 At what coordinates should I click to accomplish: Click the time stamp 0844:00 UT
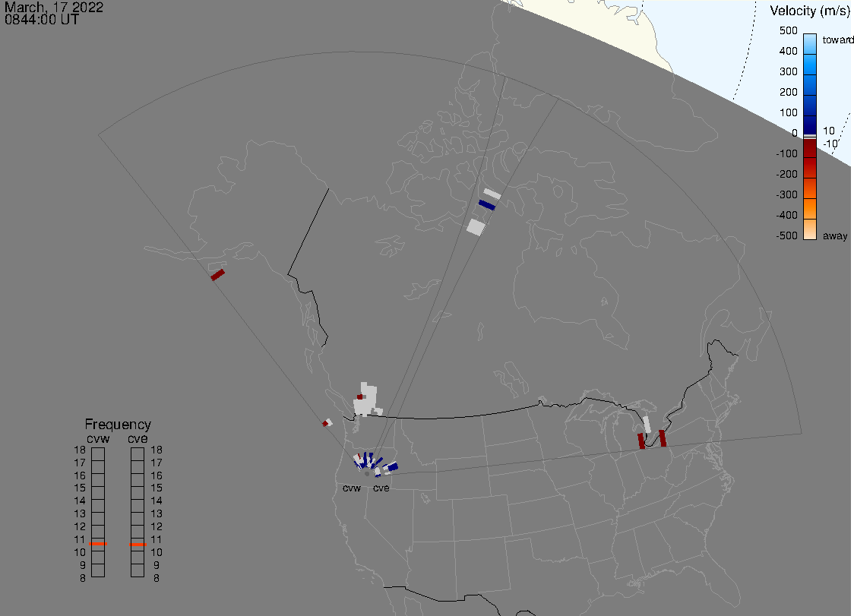[41, 20]
